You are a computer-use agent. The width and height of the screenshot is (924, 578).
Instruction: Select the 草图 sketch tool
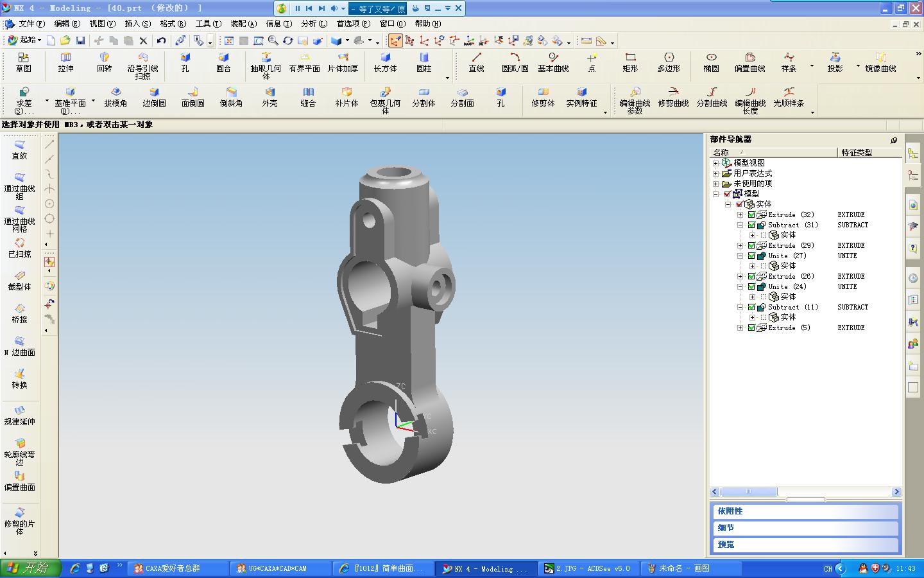(x=23, y=63)
